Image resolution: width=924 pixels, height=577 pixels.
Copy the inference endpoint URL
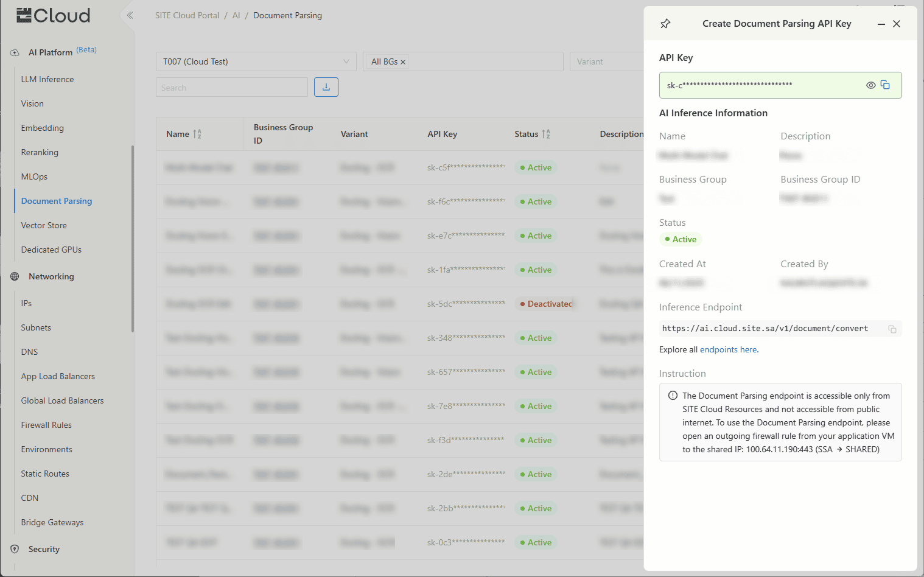point(892,329)
